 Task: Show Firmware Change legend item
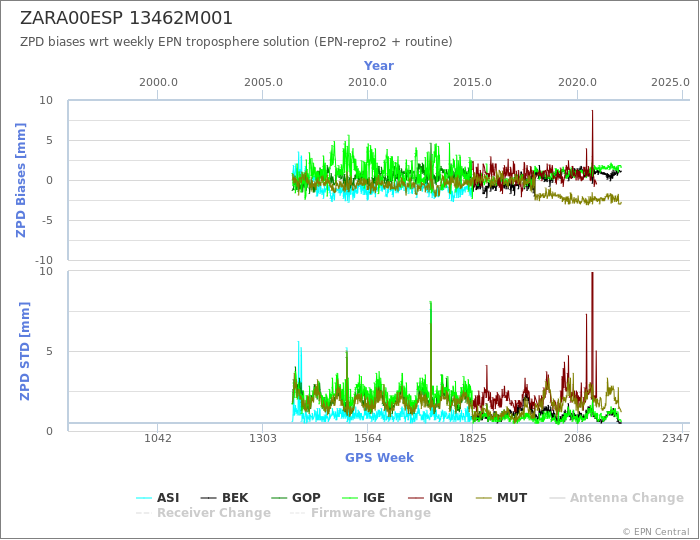coord(361,513)
